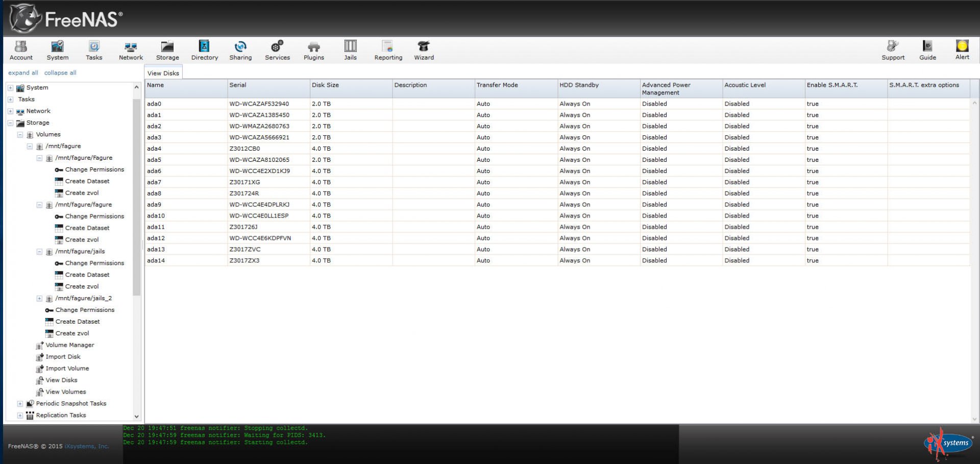Screen dimensions: 980x464
Task: Click the sidebar scroll down arrow
Action: 136,417
